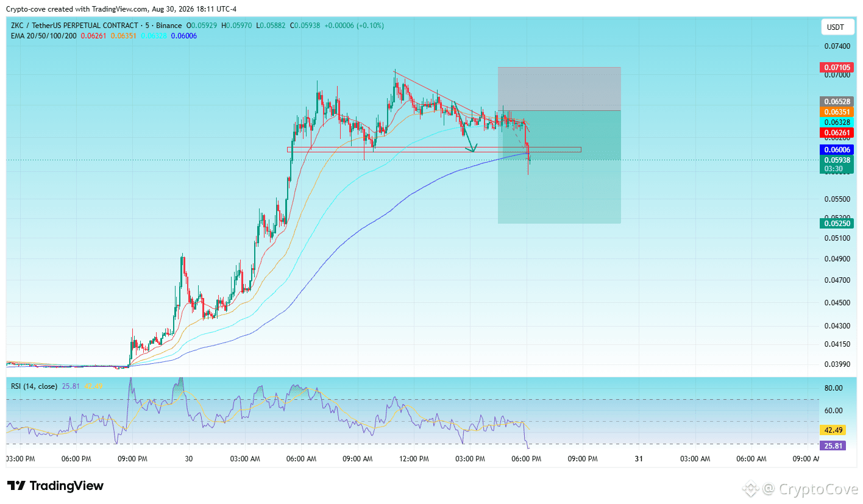This screenshot has width=863, height=504.
Task: Click the orange 0.06351 price axis label
Action: click(x=836, y=112)
